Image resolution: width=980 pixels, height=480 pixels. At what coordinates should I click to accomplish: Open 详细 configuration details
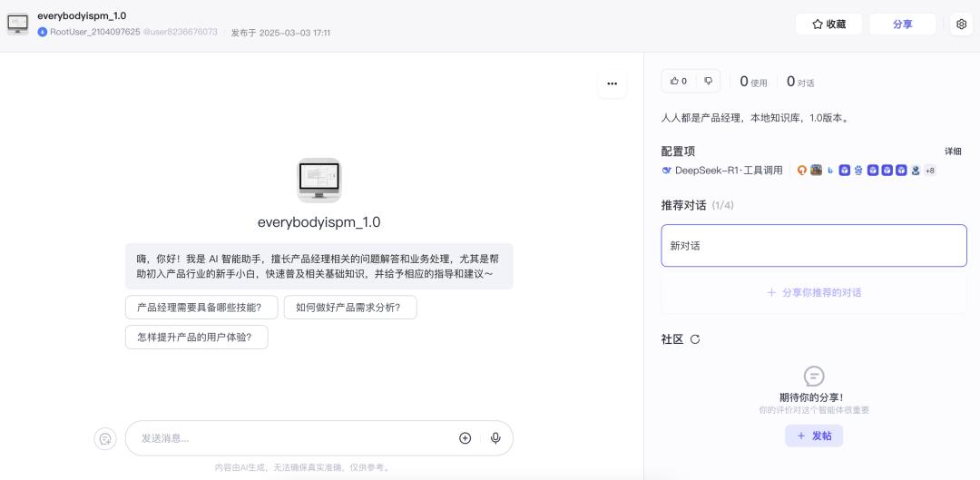coord(953,152)
